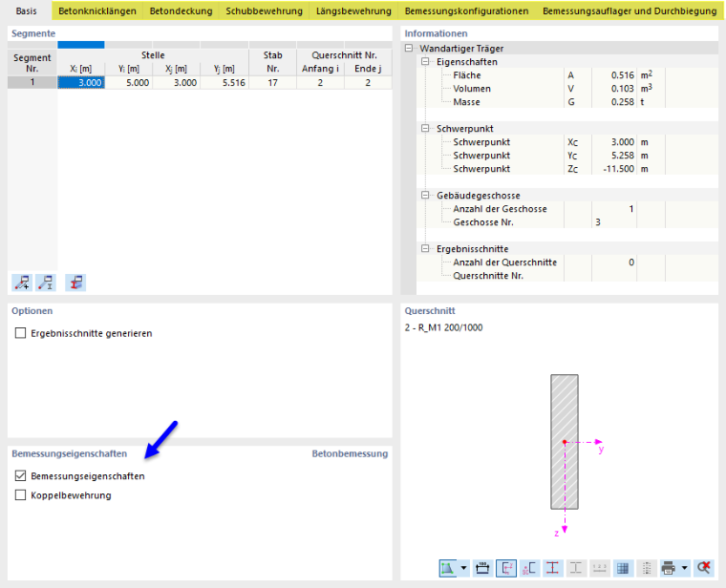Image resolution: width=726 pixels, height=588 pixels.
Task: Open the Betondeckung tab
Action: 181,10
